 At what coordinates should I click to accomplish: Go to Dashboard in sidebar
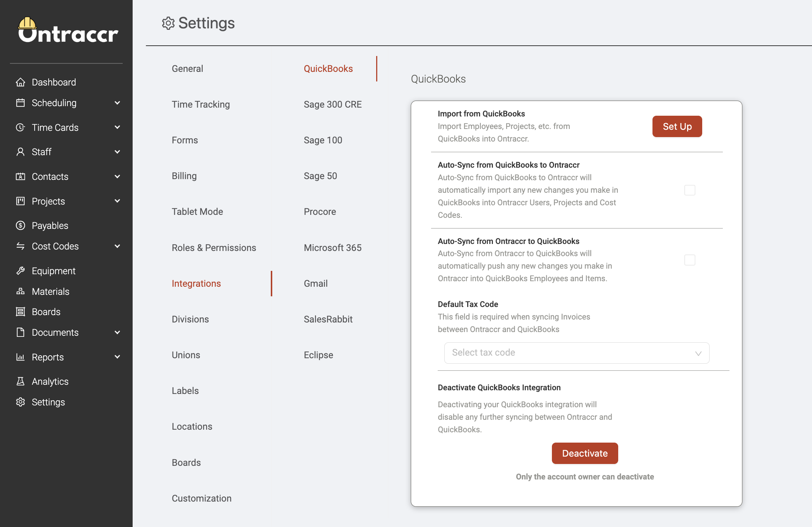click(x=54, y=82)
